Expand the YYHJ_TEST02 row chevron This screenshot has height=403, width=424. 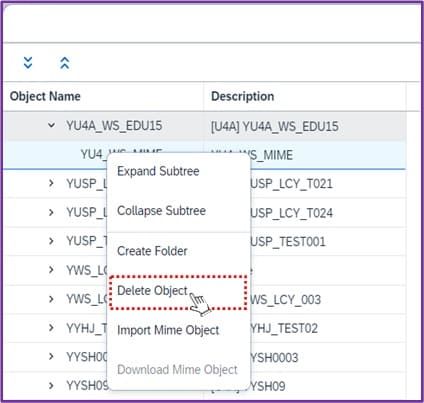point(51,327)
